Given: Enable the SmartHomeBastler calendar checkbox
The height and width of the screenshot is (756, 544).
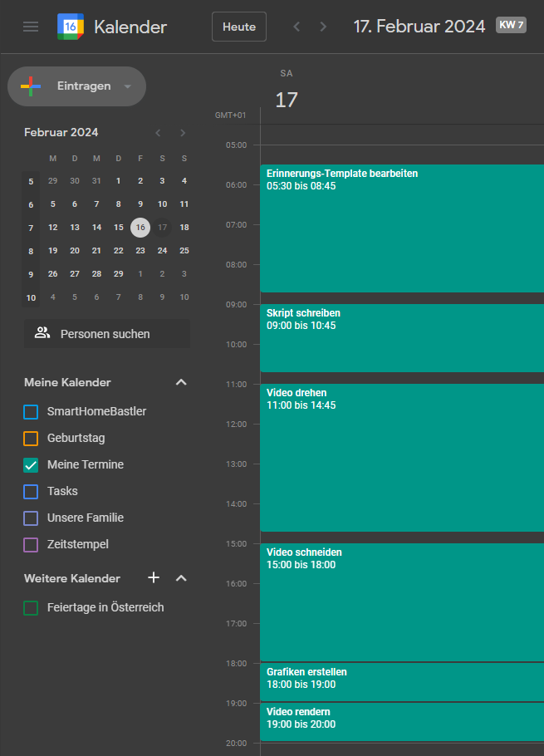Looking at the screenshot, I should click(31, 412).
